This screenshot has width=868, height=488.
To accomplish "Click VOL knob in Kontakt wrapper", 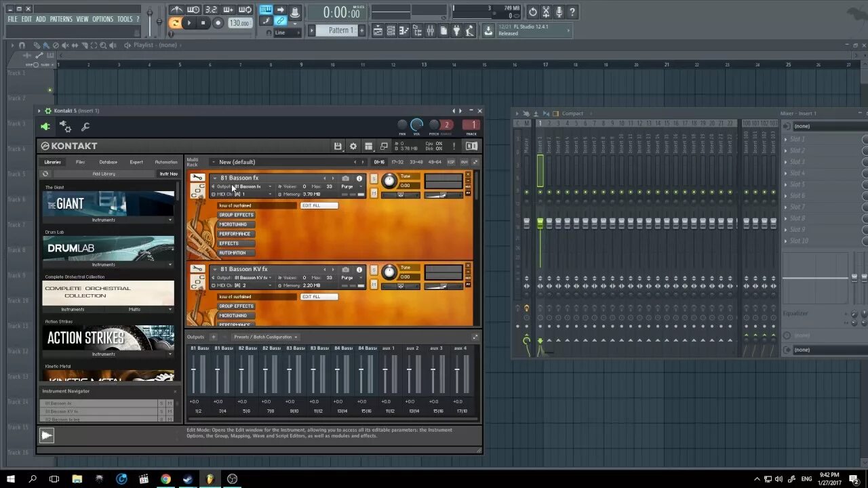I will tap(416, 125).
